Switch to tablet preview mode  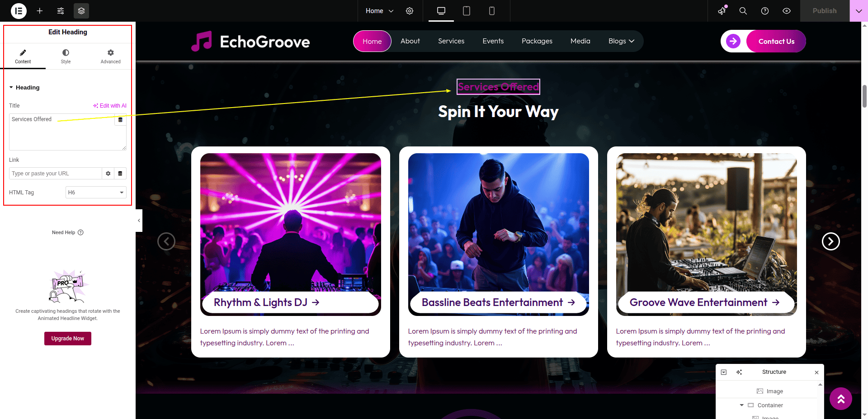(x=467, y=11)
